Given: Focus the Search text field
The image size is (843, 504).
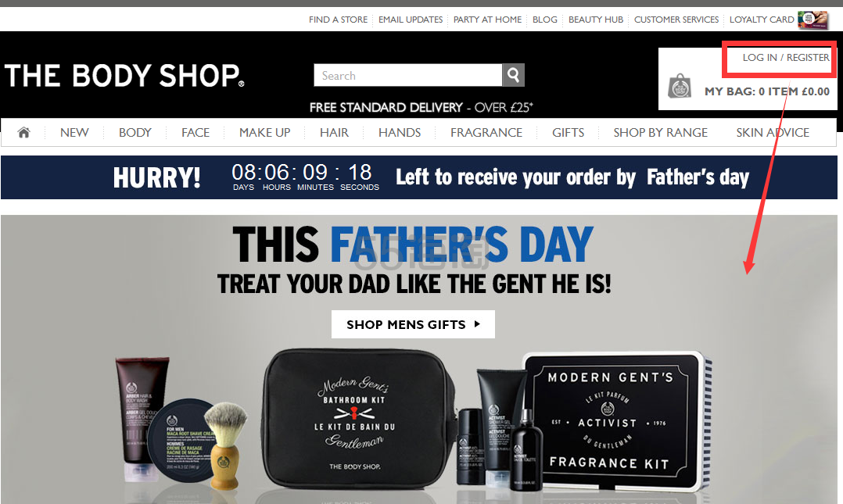Looking at the screenshot, I should [x=408, y=75].
